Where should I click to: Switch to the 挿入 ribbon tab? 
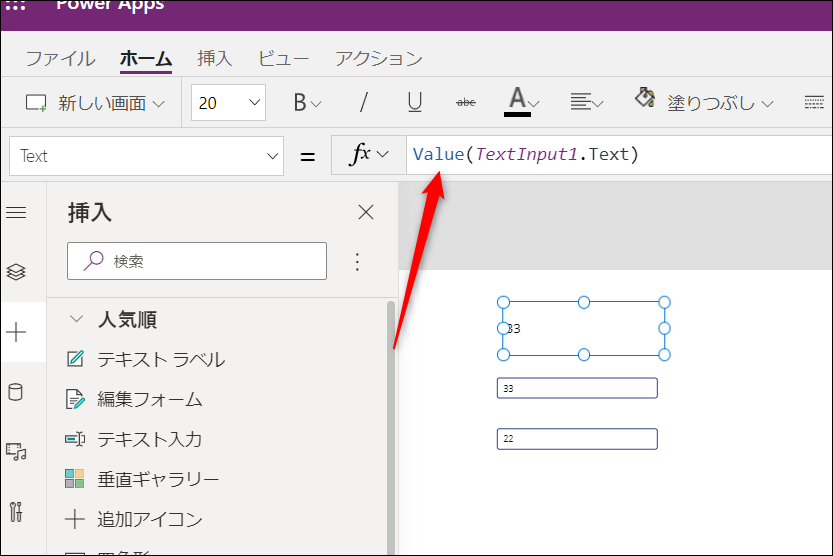215,58
